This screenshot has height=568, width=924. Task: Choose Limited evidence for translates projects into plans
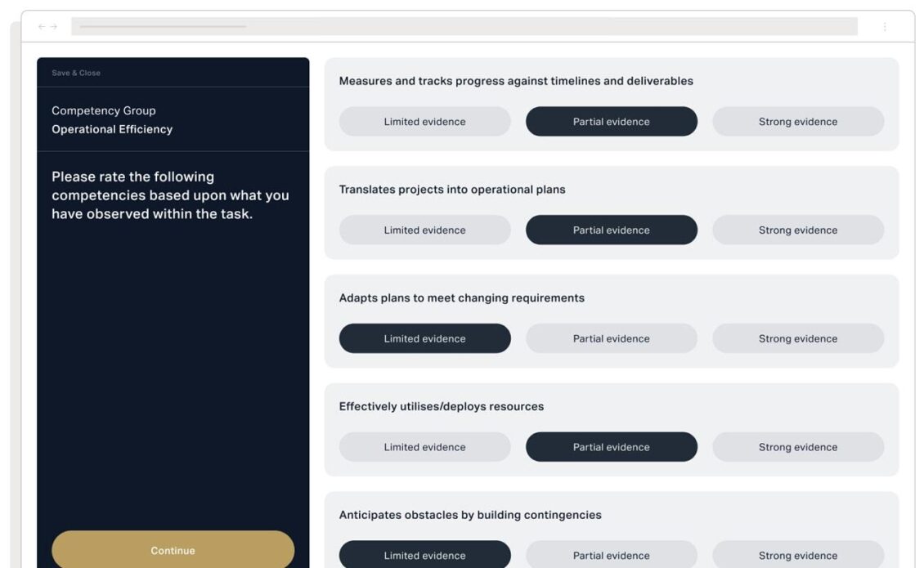424,230
